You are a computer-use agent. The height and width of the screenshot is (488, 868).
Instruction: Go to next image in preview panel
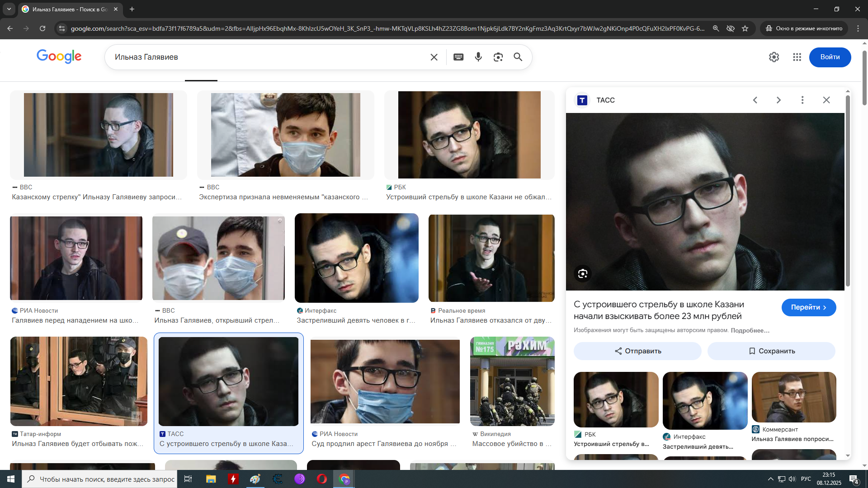[x=778, y=100]
